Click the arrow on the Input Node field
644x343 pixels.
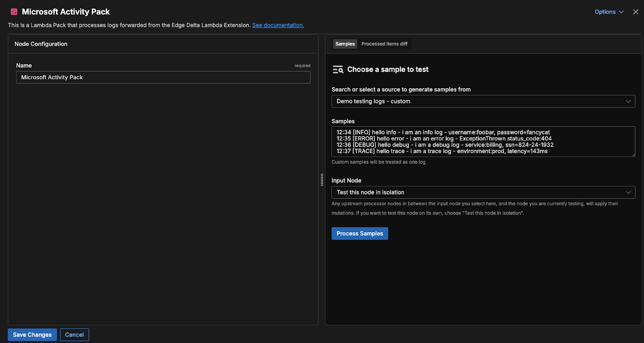628,192
